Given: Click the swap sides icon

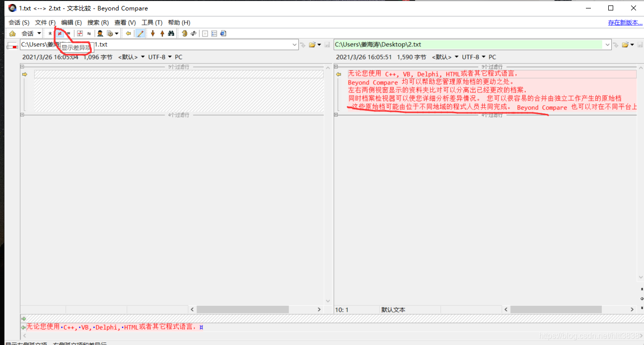Looking at the screenshot, I should pos(194,33).
